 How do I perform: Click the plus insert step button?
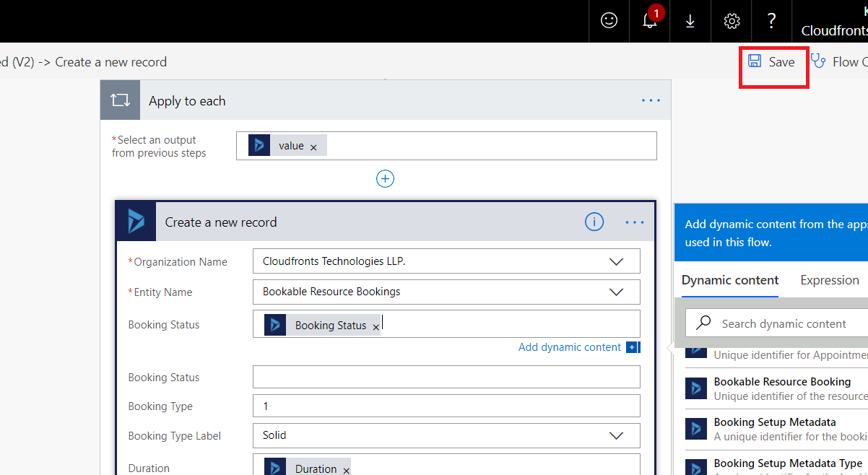pos(386,178)
